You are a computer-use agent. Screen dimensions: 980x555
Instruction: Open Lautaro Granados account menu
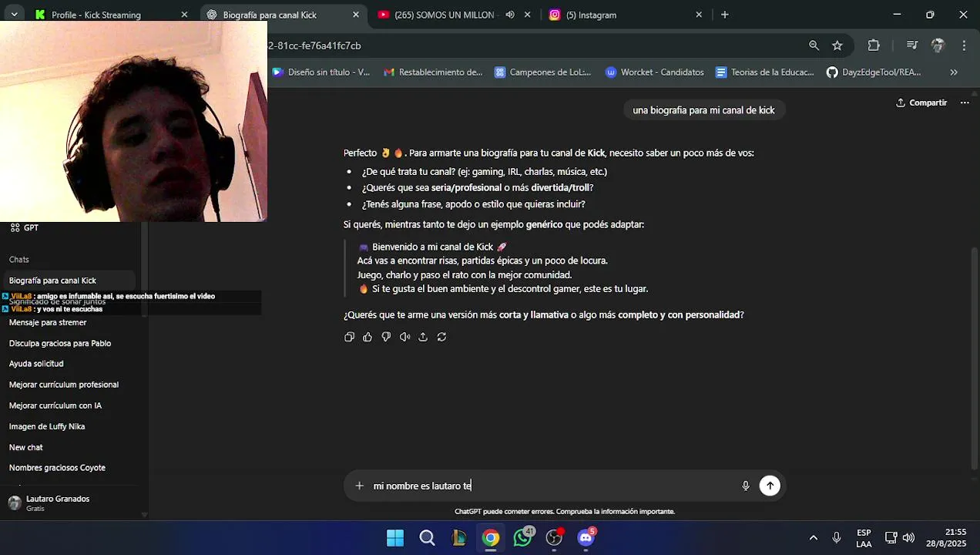click(69, 503)
